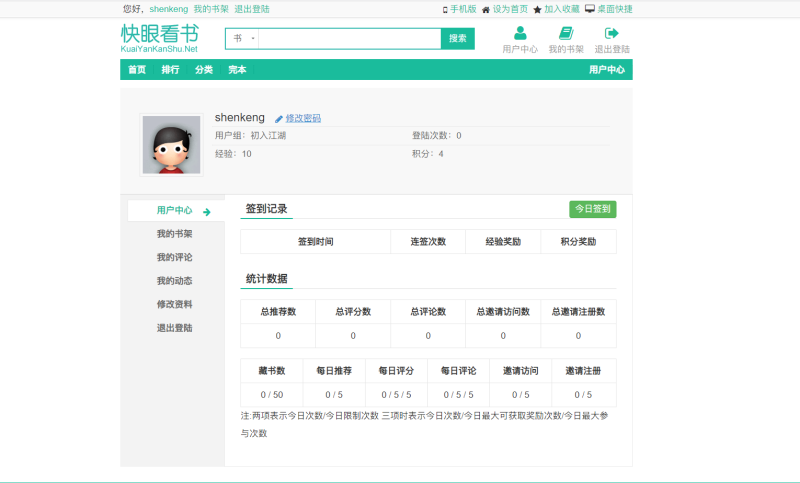Click the 总评论数 table header
Screen dimensions: 800x483
428,312
